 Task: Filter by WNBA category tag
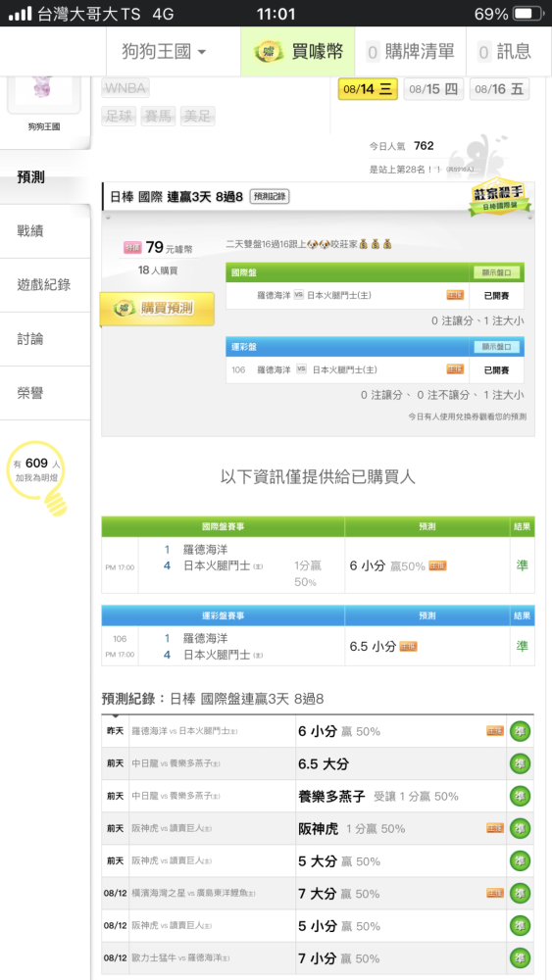click(125, 89)
